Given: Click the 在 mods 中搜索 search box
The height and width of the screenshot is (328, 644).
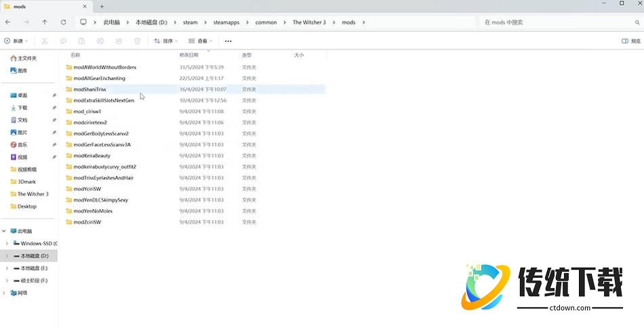Looking at the screenshot, I should (556, 22).
